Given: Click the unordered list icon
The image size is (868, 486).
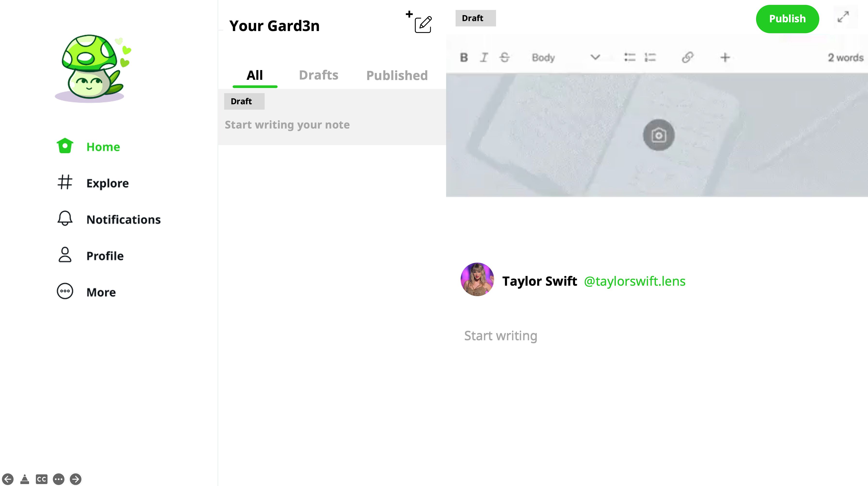Looking at the screenshot, I should tap(630, 57).
